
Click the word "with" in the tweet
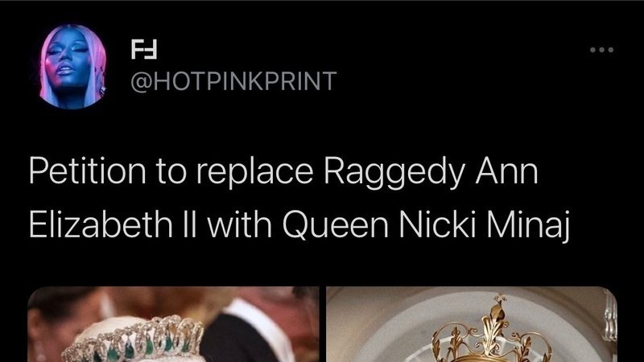tap(239, 224)
